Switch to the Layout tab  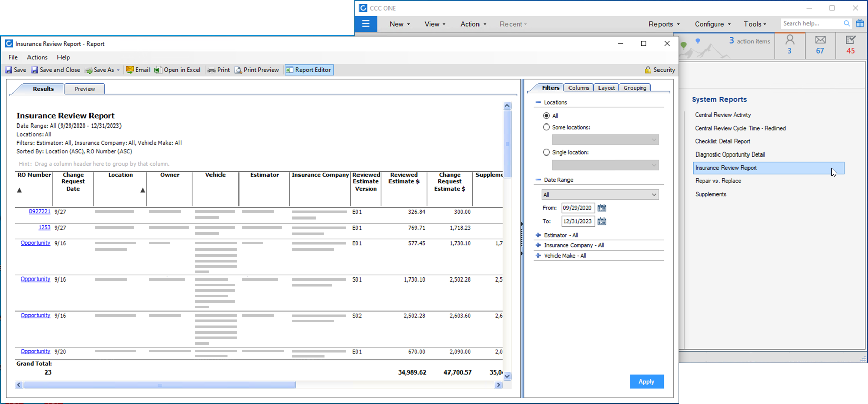607,88
